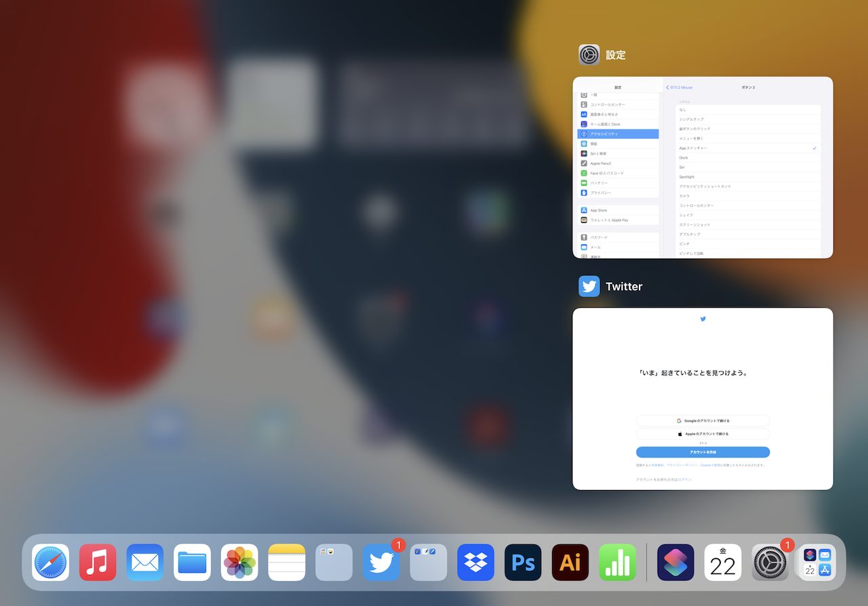Click ウォレットとApple Pay row in Settings card
This screenshot has height=606, width=868.
point(618,220)
